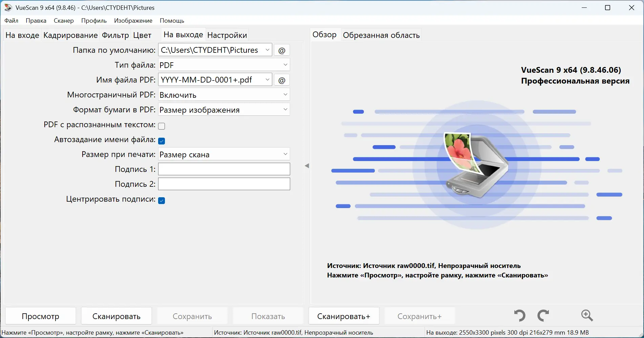Click the status bar output size info
Screen dimensions: 644x338
tap(508, 333)
